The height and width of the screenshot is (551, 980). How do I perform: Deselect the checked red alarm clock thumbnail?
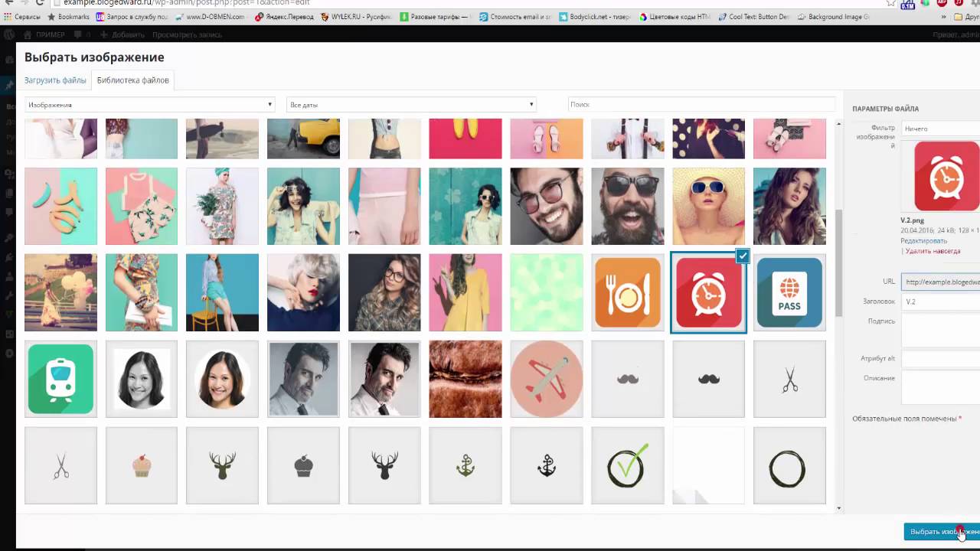742,256
